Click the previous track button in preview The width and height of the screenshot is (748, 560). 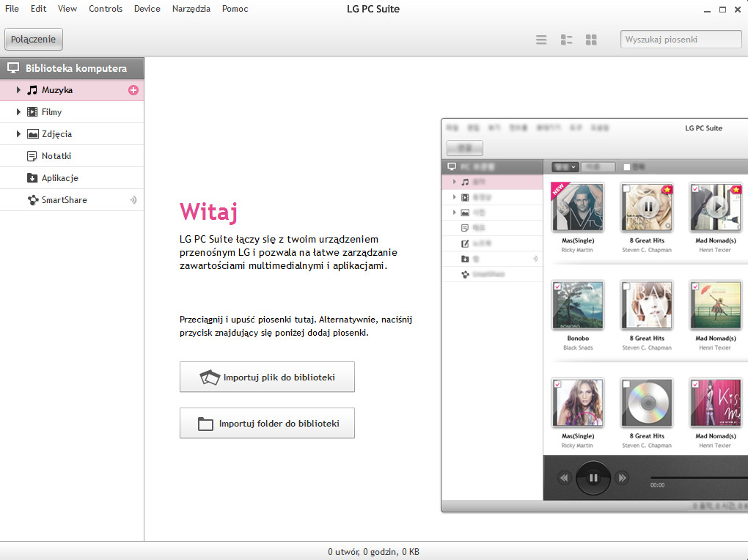(x=565, y=477)
